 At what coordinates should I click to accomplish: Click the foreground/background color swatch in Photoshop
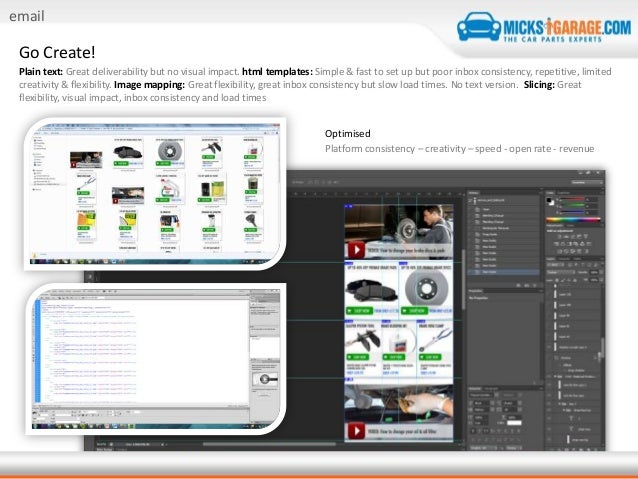point(551,201)
